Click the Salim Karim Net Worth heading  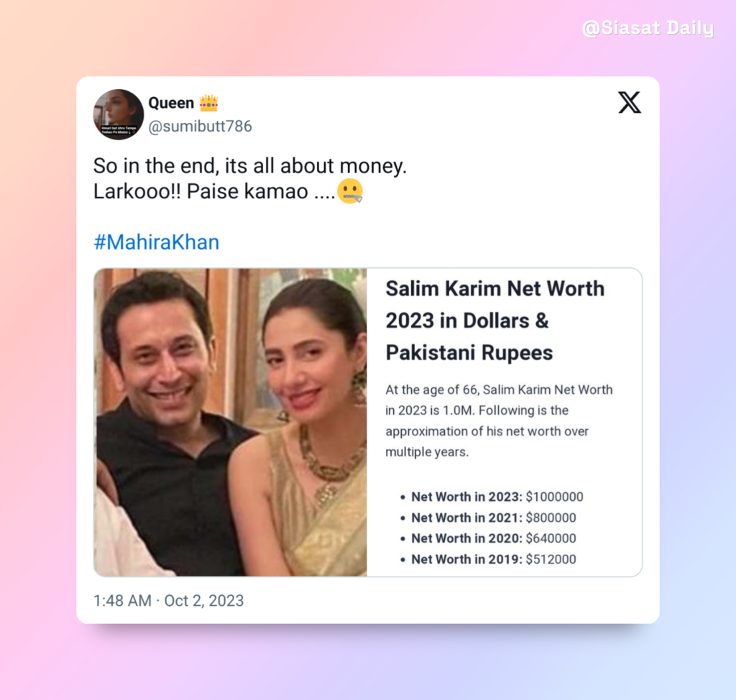(494, 321)
